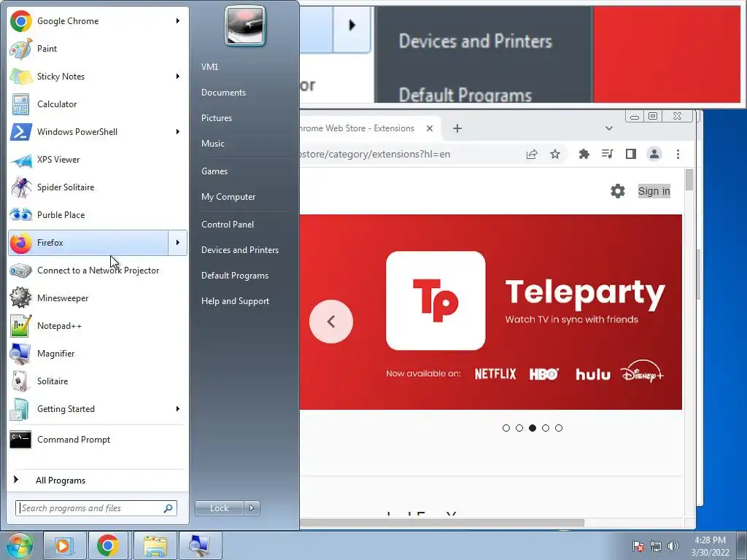Click the Lock button

(219, 508)
